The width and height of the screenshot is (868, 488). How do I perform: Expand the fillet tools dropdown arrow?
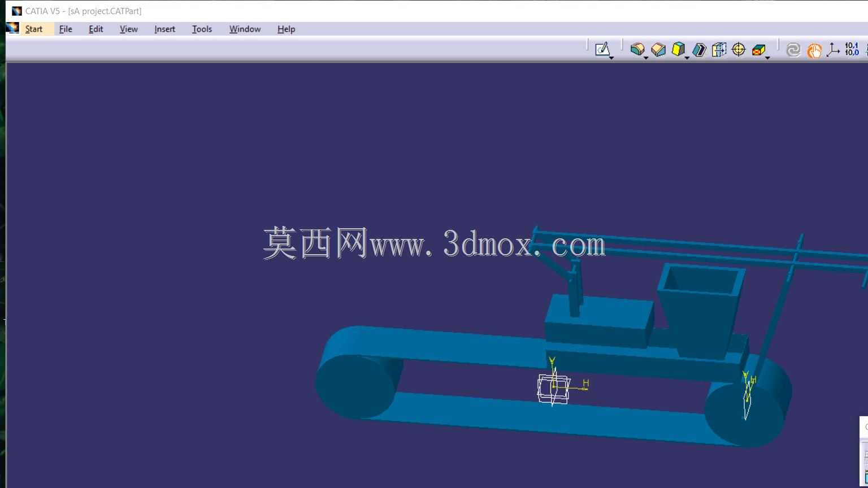click(646, 58)
